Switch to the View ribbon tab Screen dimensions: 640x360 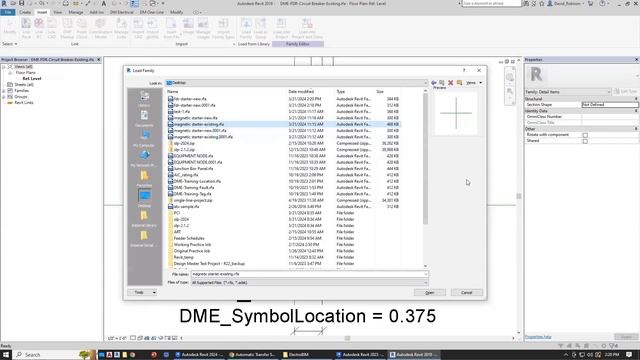[x=58, y=12]
